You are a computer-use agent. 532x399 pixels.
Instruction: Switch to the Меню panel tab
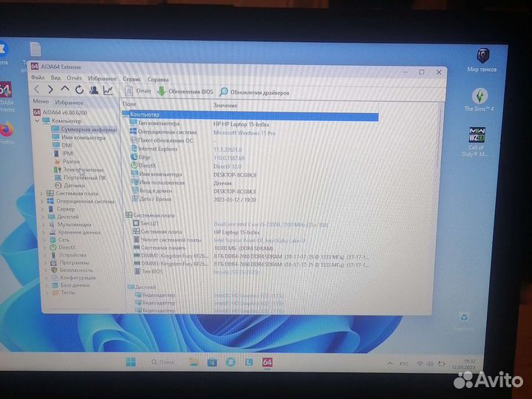[41, 101]
